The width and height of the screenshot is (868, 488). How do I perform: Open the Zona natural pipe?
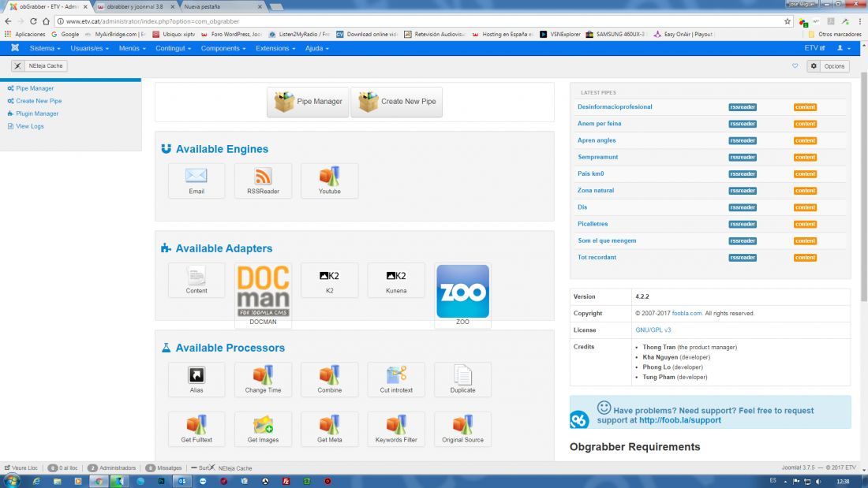pos(596,190)
